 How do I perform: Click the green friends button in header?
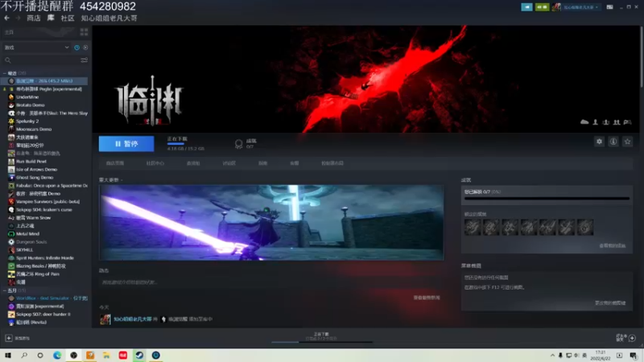tap(542, 7)
